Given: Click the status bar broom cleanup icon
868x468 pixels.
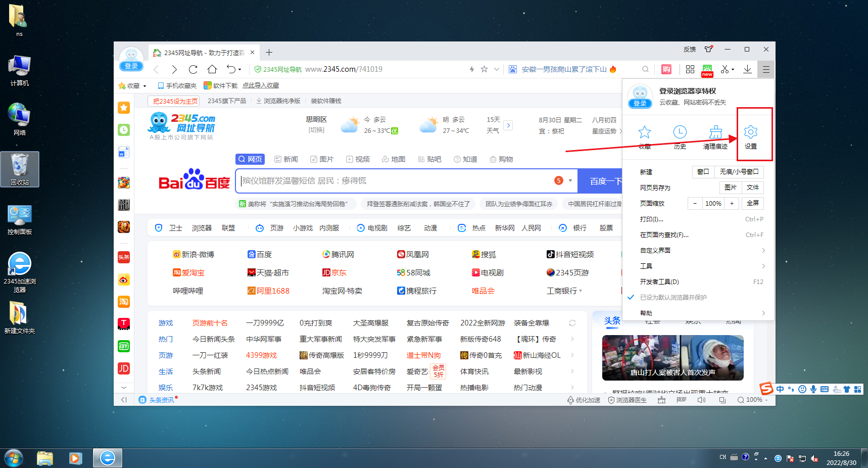Looking at the screenshot, I should 661,400.
